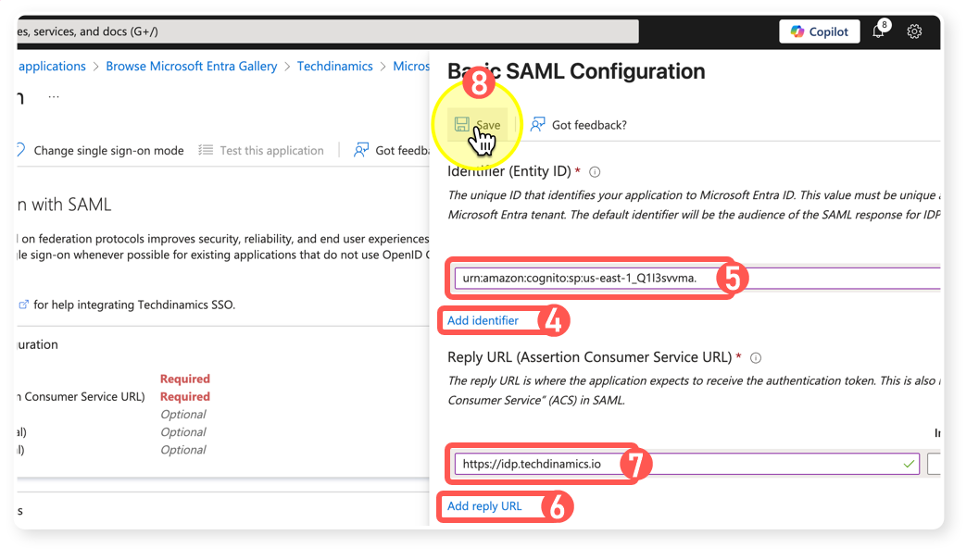Click the change sign-on mode icon
This screenshot has height=560, width=979.
point(20,150)
